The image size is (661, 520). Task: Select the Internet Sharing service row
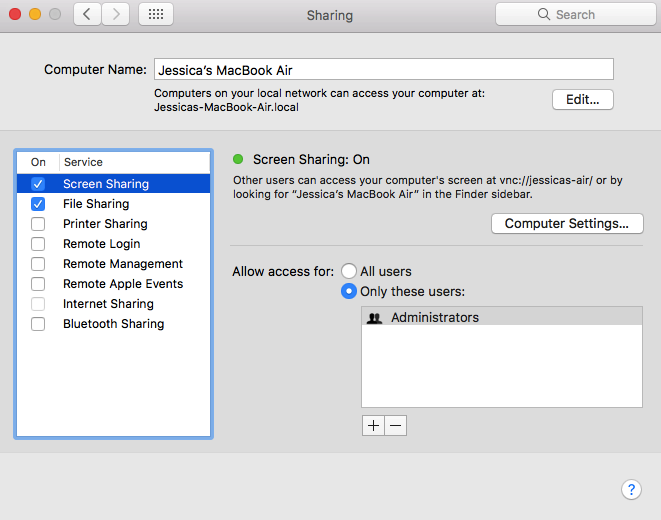(113, 304)
